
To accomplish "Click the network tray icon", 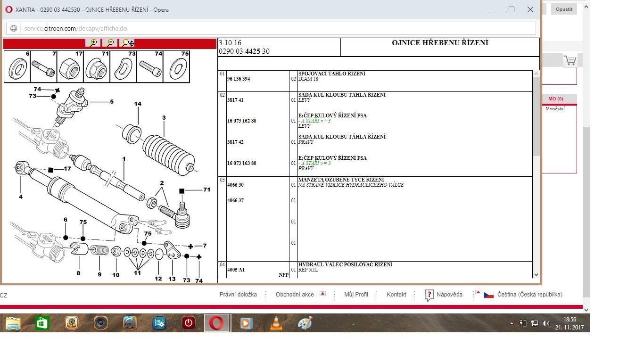I will [x=535, y=323].
